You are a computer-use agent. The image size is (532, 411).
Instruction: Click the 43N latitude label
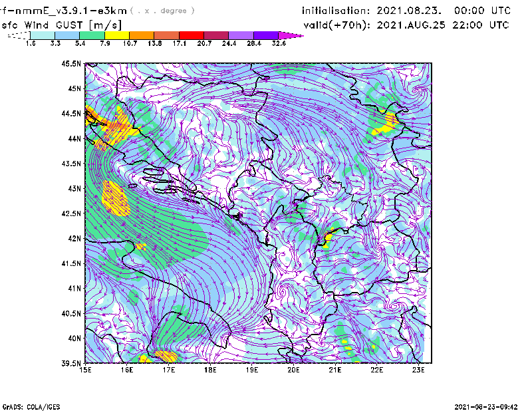(x=74, y=188)
